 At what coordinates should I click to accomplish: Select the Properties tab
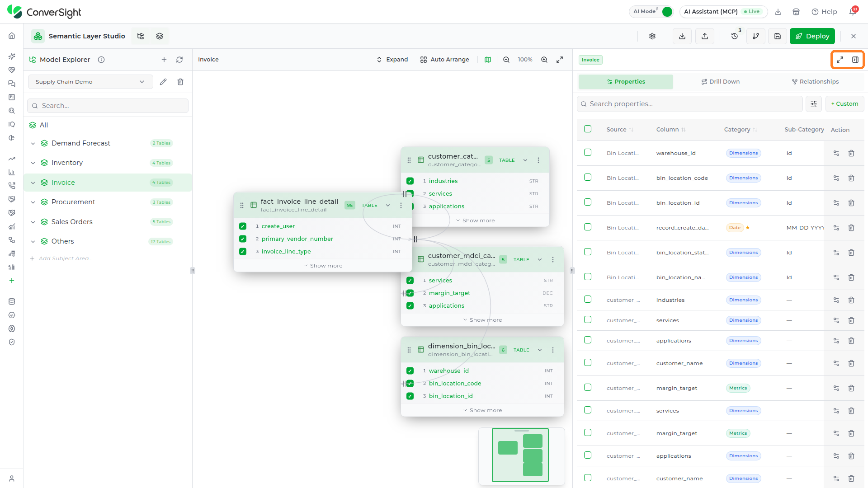(x=626, y=82)
